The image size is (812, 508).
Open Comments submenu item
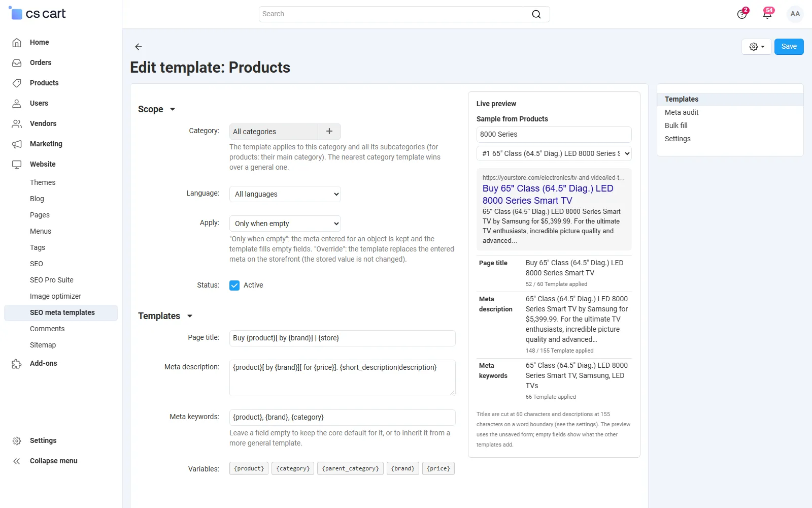click(x=47, y=329)
